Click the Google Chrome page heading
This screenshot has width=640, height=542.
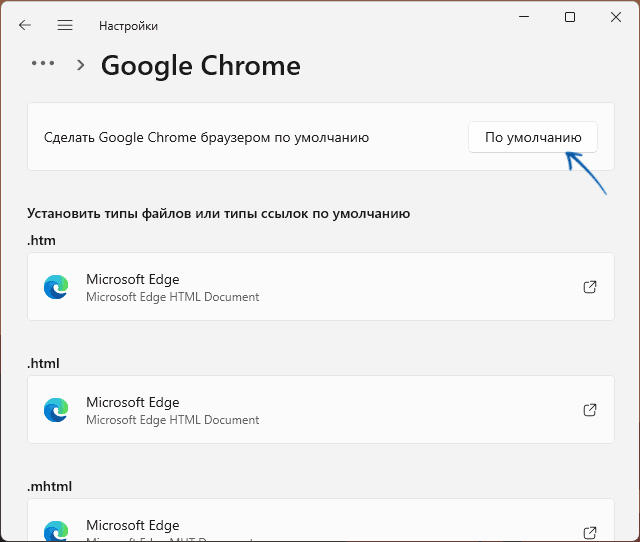200,65
